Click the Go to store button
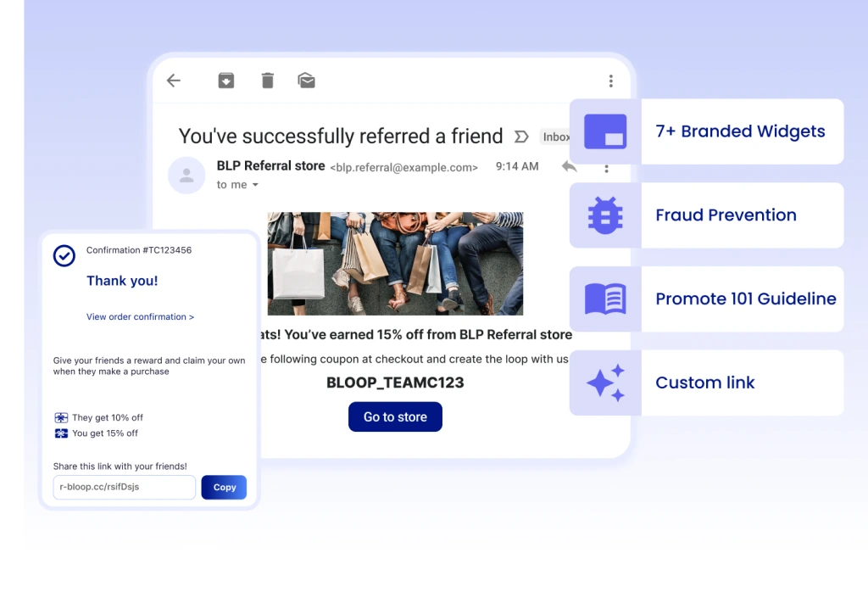 point(395,416)
